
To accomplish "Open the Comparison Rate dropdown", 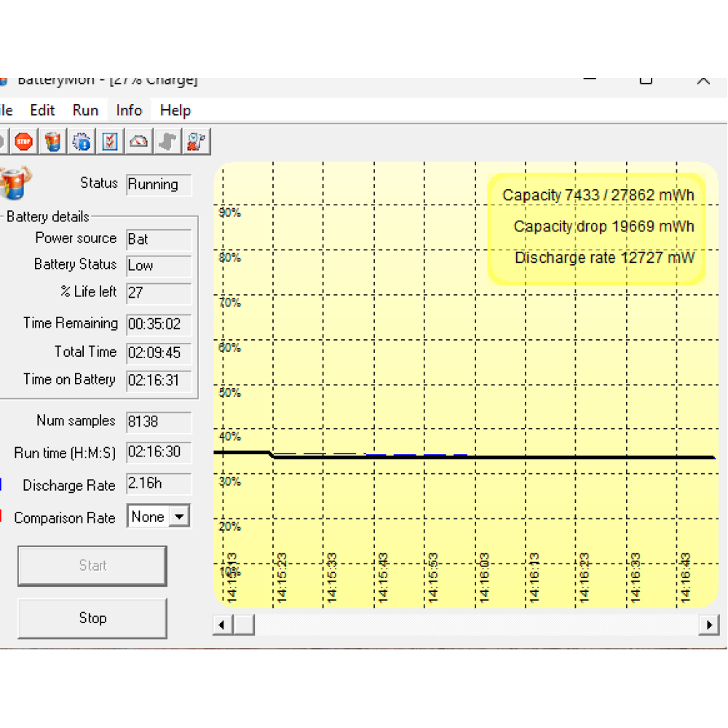I will point(178,517).
